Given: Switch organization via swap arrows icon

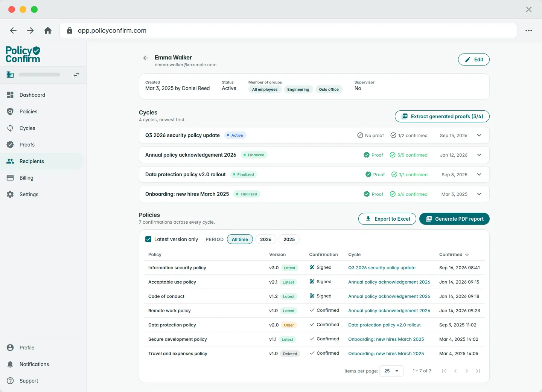Looking at the screenshot, I should [x=76, y=75].
